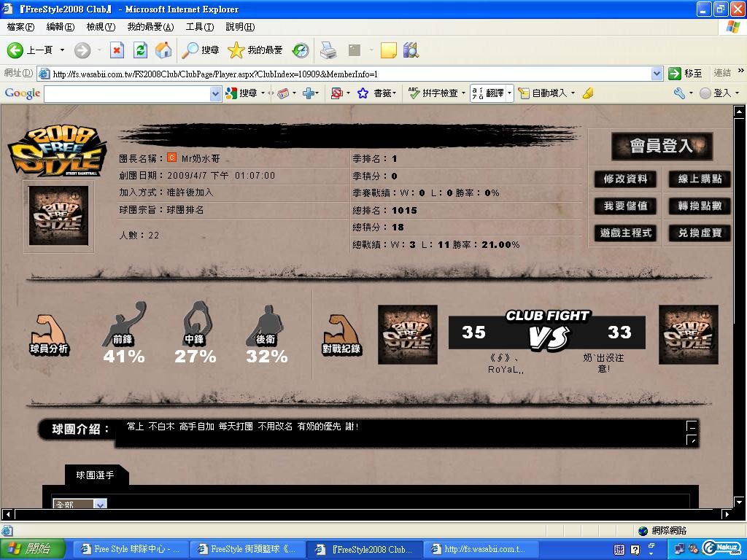The height and width of the screenshot is (560, 747).
Task: Open the 全部 player filter dropdown
Action: coord(100,504)
